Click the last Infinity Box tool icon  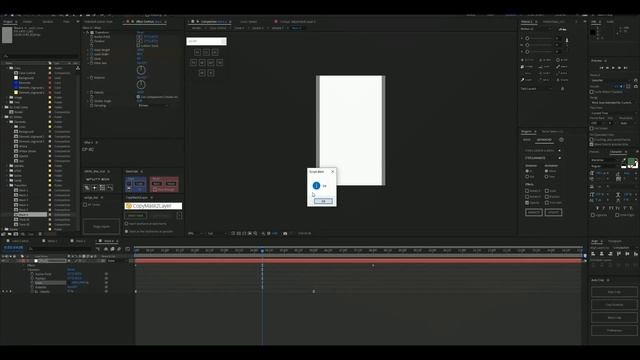point(110,188)
